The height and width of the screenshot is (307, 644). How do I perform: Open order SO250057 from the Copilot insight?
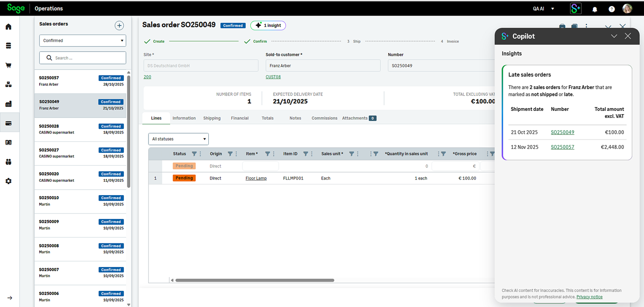pyautogui.click(x=562, y=147)
